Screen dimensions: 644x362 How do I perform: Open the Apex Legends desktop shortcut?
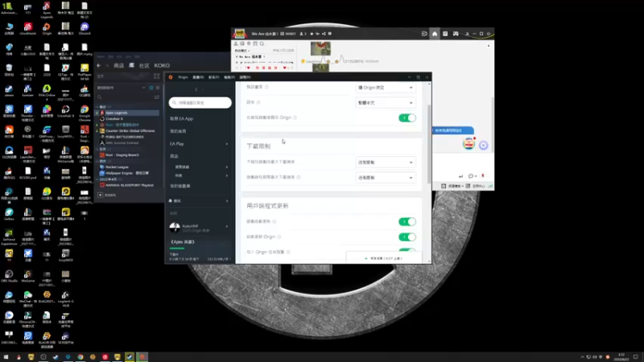(x=47, y=10)
